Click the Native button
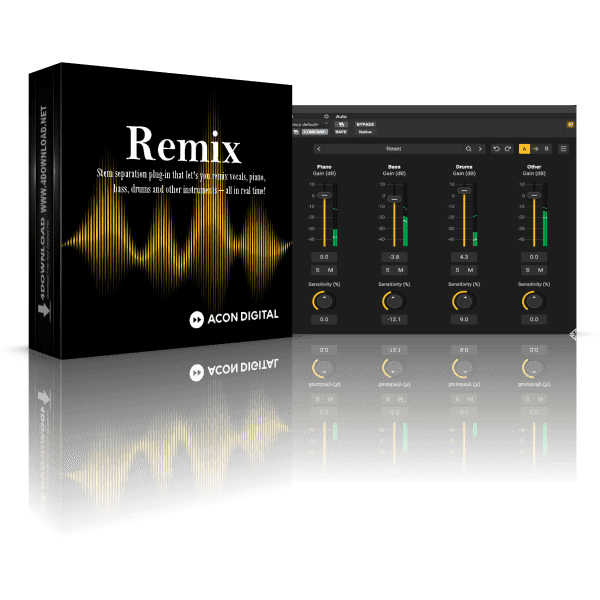The height and width of the screenshot is (600, 600). coord(365,132)
